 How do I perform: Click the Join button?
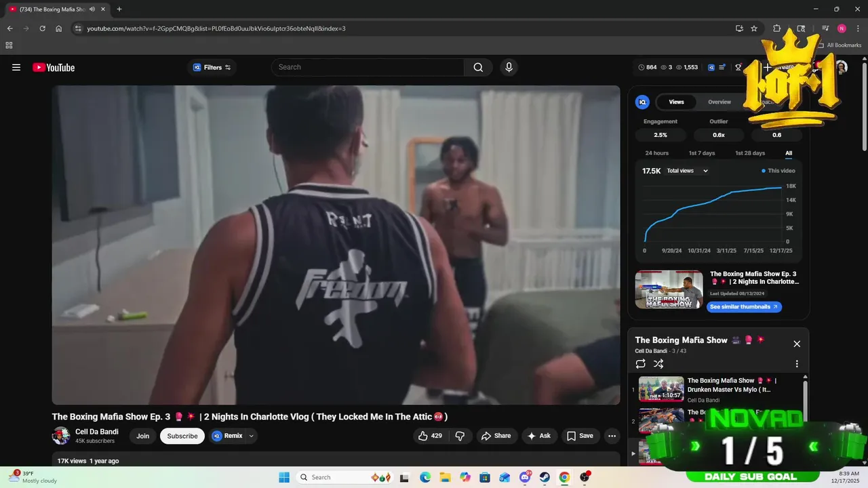(142, 436)
